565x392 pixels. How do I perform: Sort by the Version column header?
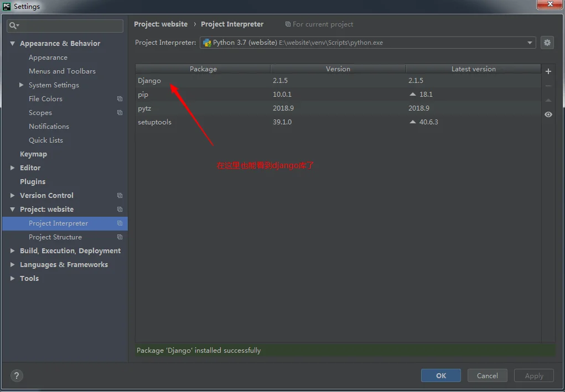pyautogui.click(x=338, y=69)
